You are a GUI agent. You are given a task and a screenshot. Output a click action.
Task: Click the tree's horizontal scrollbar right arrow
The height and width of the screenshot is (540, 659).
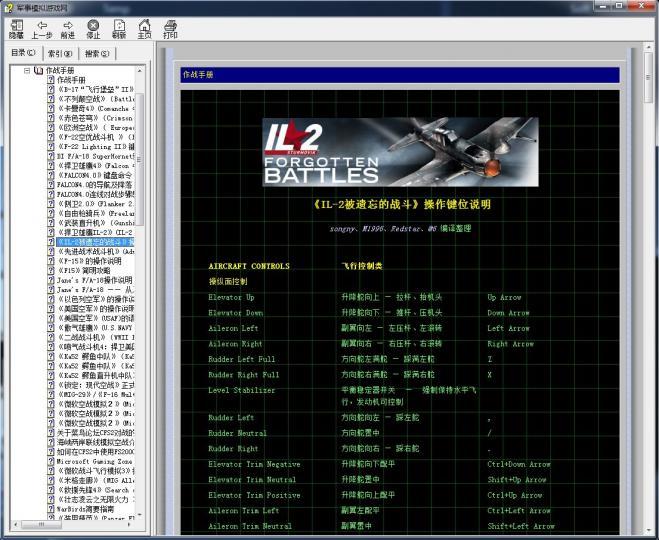tap(130, 526)
